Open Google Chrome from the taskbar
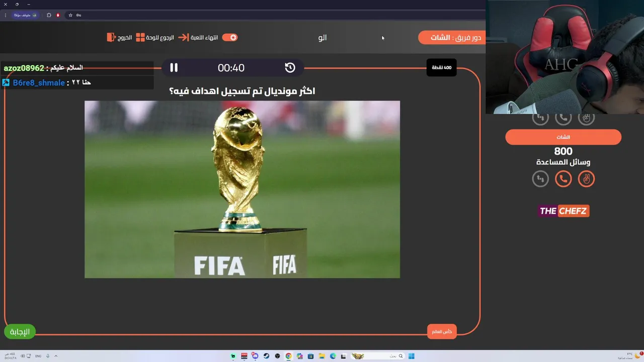Viewport: 644px width, 362px height. (x=288, y=356)
